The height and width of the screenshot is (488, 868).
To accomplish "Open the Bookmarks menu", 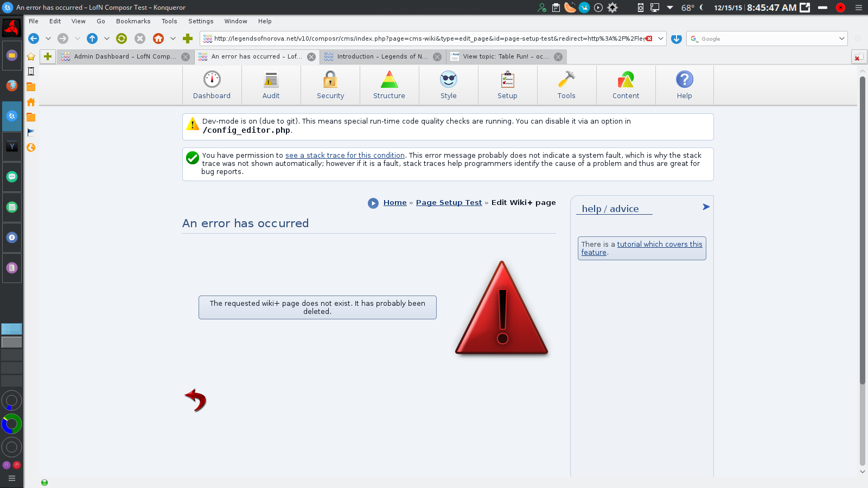I will coord(133,21).
